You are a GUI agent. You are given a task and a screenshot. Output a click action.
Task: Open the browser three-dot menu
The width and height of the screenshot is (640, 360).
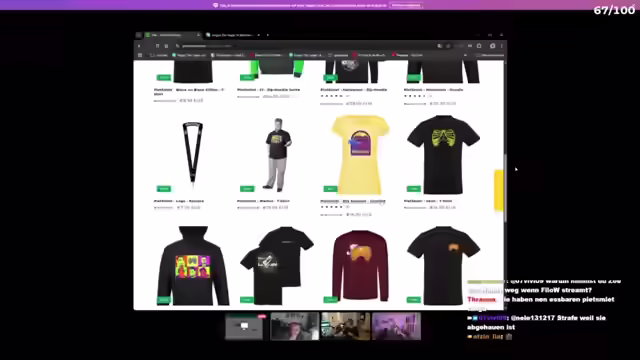[x=502, y=46]
